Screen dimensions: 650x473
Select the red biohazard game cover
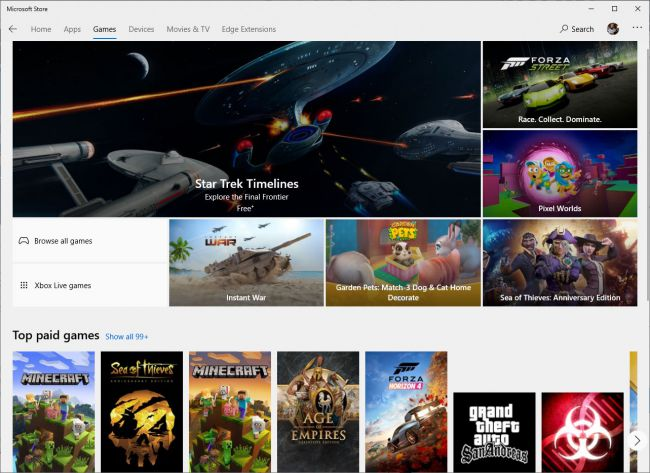[x=582, y=432]
